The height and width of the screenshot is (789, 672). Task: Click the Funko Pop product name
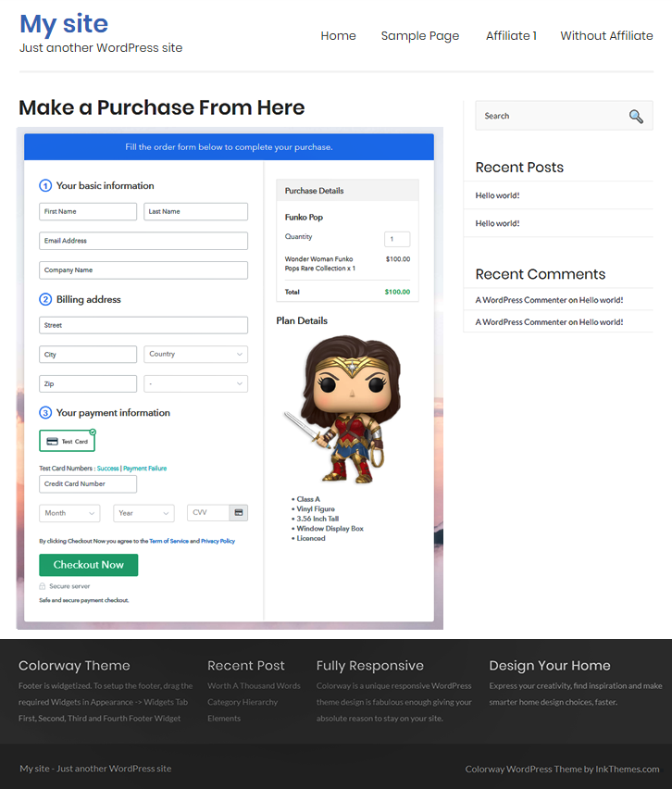pyautogui.click(x=304, y=217)
